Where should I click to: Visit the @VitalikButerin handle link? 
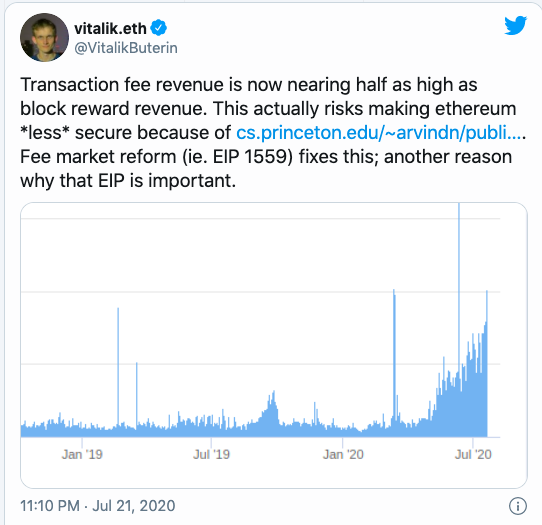[126, 48]
